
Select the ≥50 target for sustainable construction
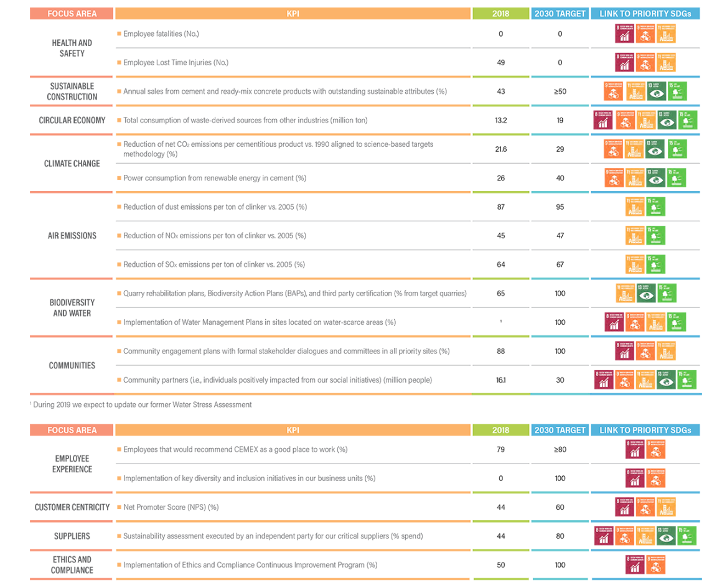560,91
